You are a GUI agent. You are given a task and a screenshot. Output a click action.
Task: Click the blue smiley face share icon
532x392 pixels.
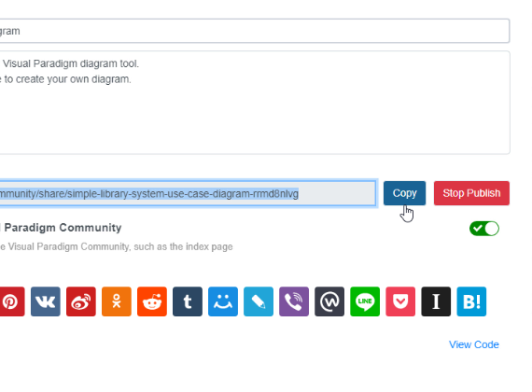coord(223,301)
